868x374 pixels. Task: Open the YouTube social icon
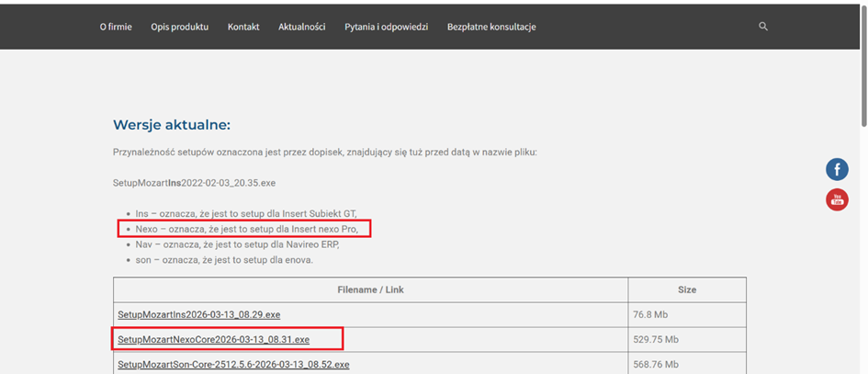pyautogui.click(x=837, y=199)
